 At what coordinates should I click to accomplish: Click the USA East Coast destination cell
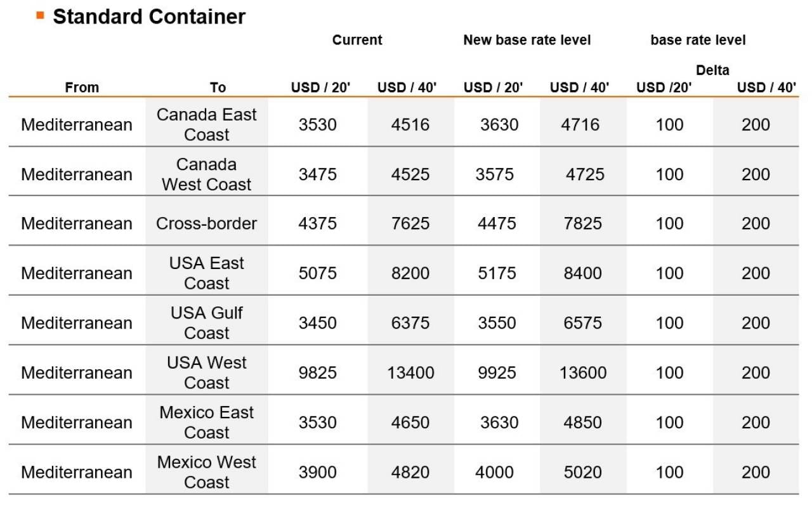[207, 273]
